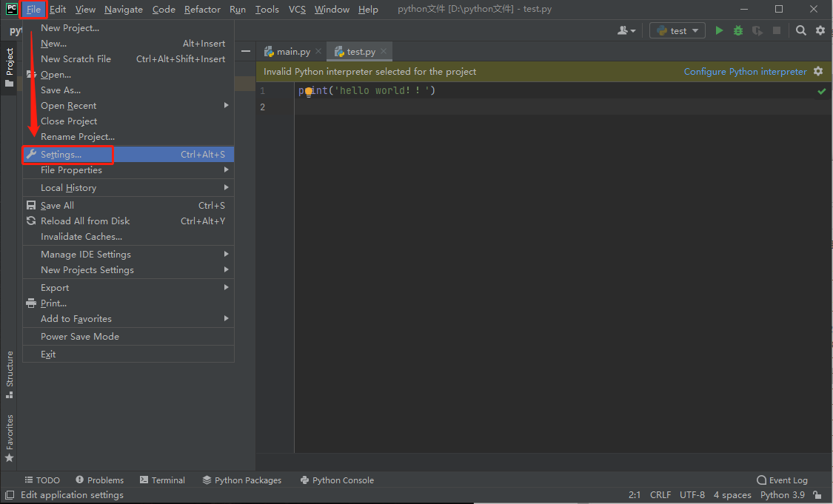Screen dimensions: 833x504
Task: Open Project tool window sidebar tab
Action: click(x=9, y=67)
